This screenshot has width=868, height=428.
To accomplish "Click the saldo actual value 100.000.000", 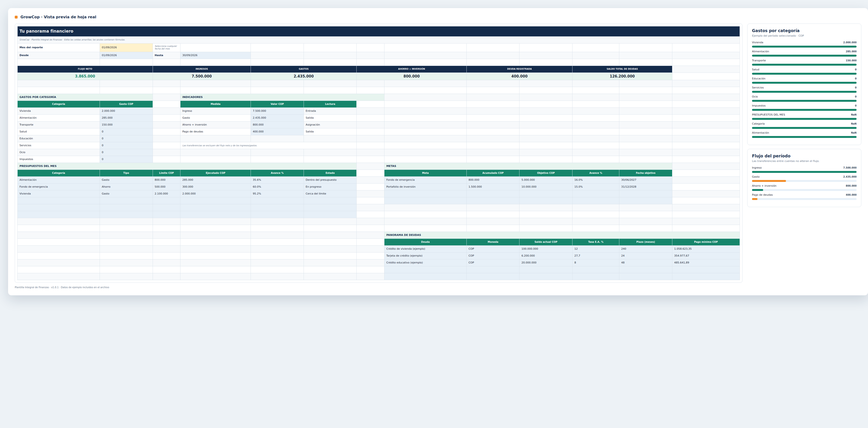I will tap(546, 249).
